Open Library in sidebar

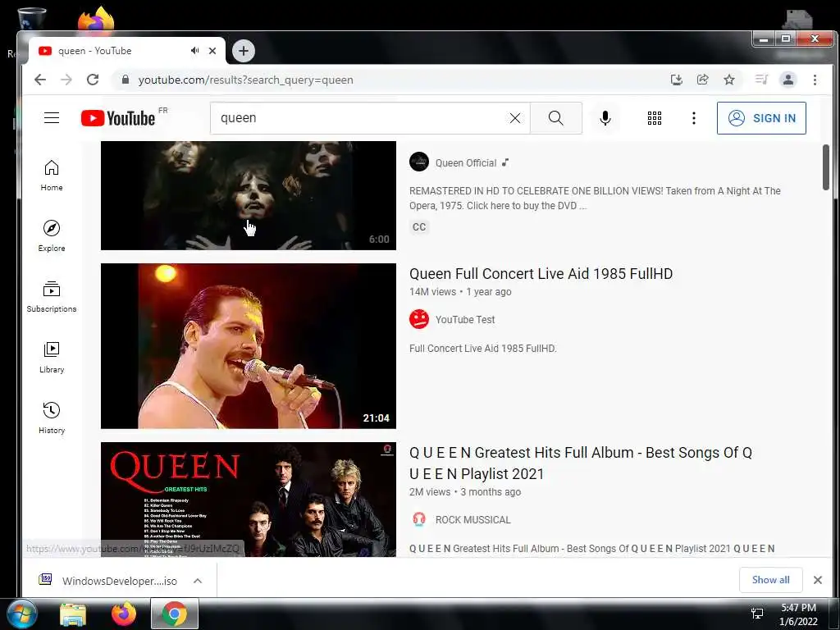pos(52,358)
